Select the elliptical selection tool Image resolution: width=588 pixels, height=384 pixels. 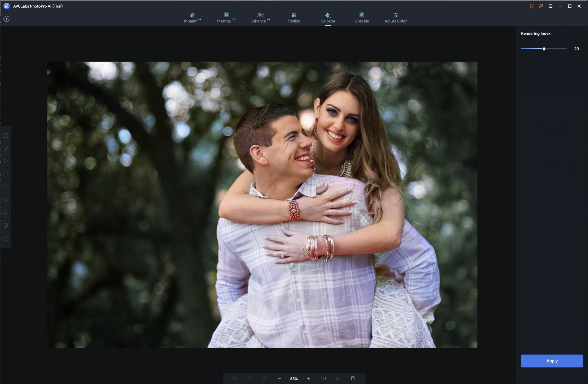tap(6, 187)
